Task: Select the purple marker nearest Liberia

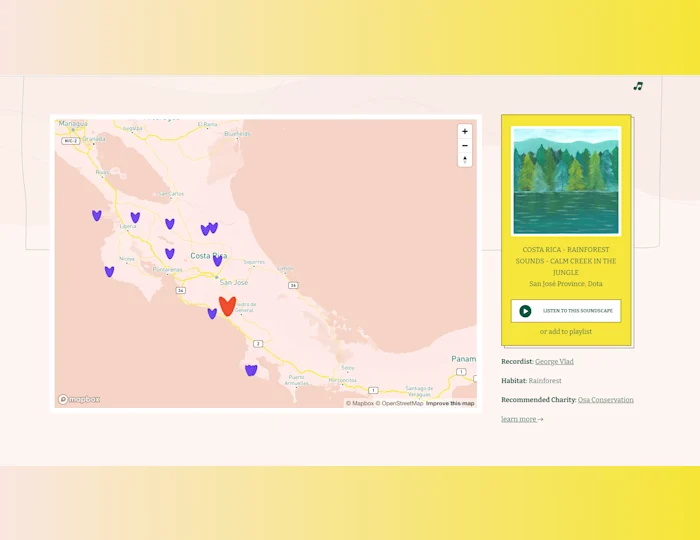Action: click(135, 217)
